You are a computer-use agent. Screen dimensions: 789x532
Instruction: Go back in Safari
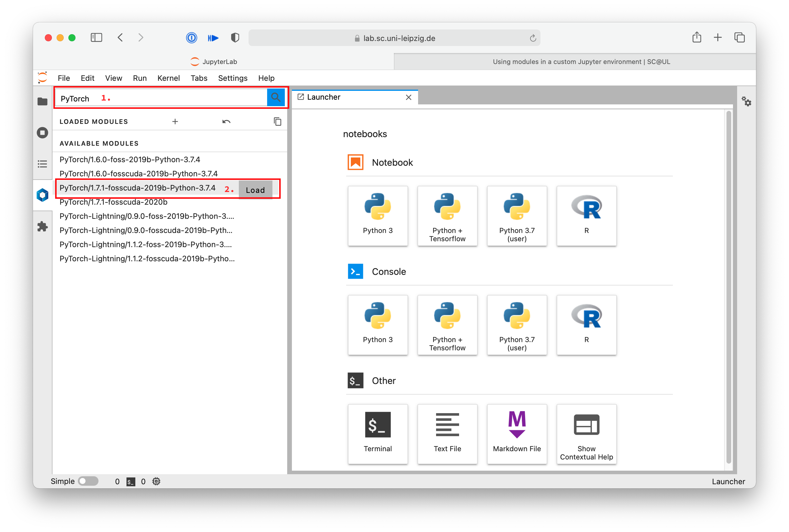(x=120, y=37)
